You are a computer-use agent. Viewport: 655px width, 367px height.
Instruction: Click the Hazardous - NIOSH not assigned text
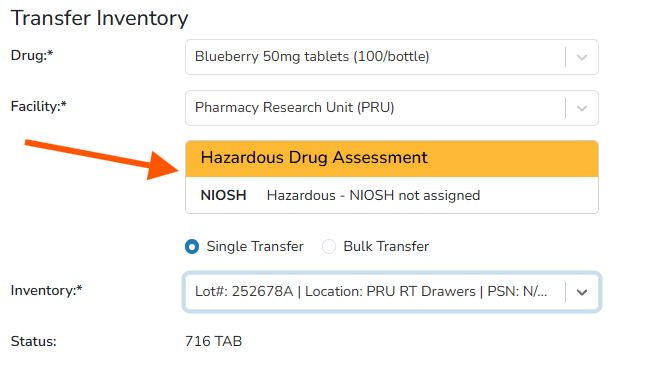coord(373,195)
